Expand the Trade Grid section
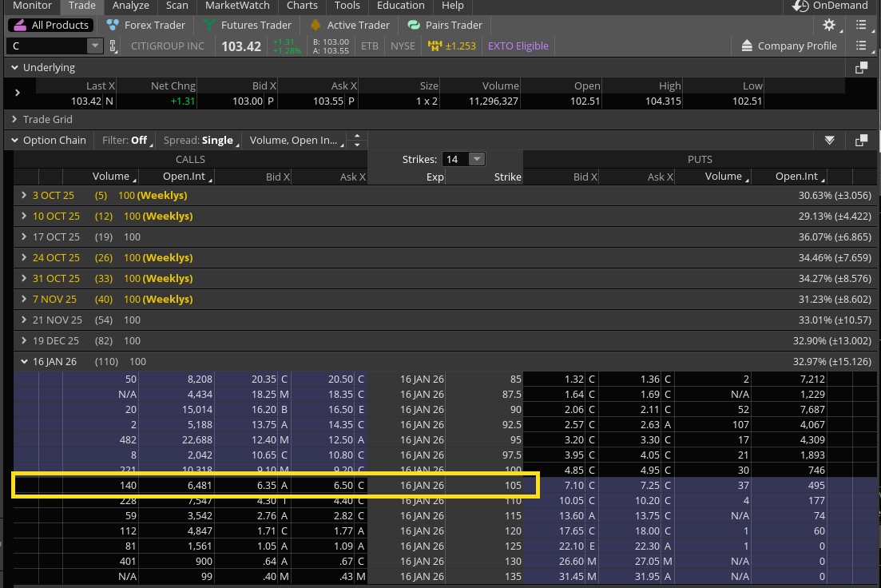 pos(15,119)
